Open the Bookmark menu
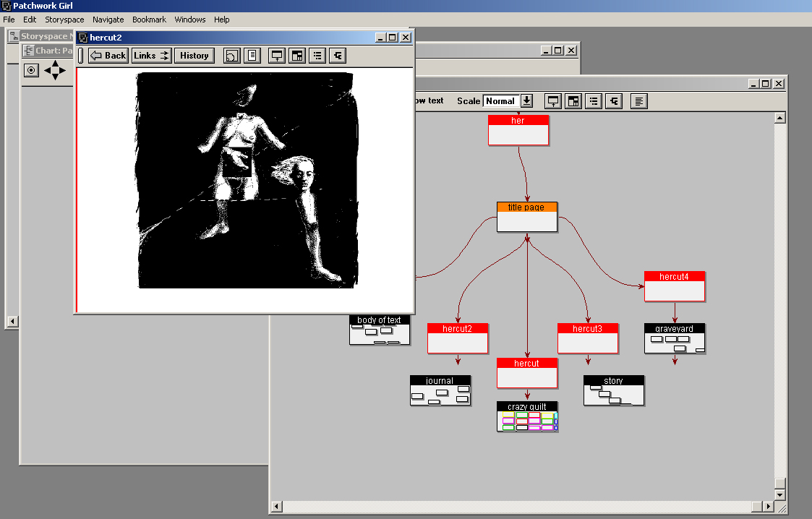 tap(149, 20)
